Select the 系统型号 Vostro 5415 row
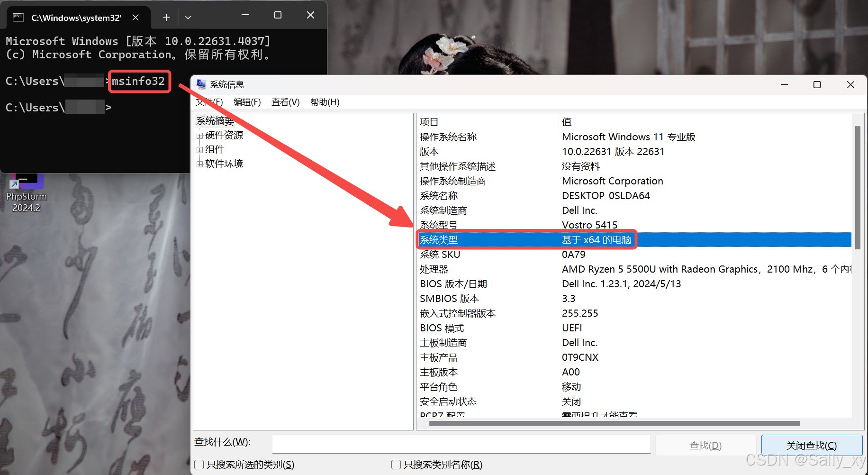 (634, 225)
